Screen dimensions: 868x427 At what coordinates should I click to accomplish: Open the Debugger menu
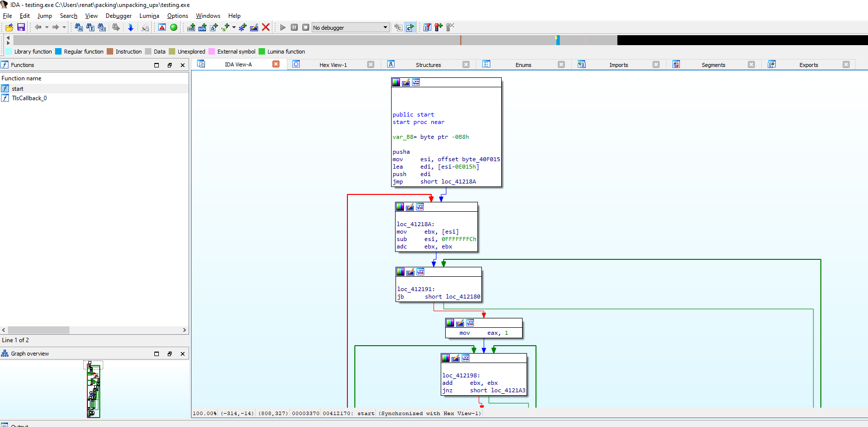pyautogui.click(x=119, y=16)
